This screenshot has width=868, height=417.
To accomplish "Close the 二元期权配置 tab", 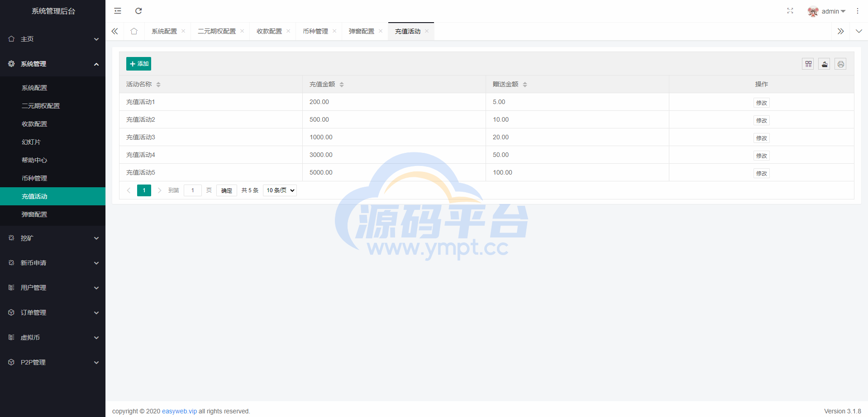I will [242, 31].
